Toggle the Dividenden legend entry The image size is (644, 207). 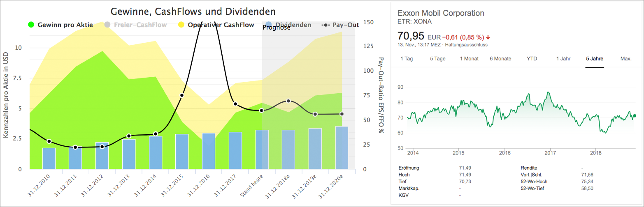click(x=288, y=25)
